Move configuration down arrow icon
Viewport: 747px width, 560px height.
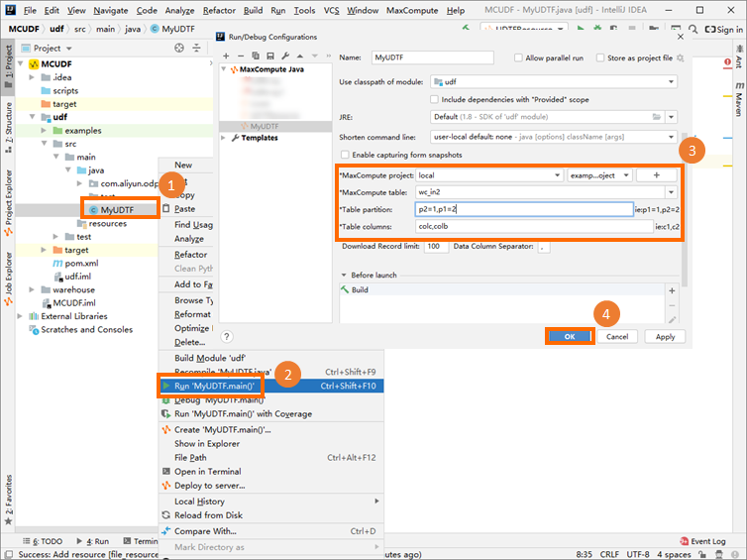(x=314, y=56)
